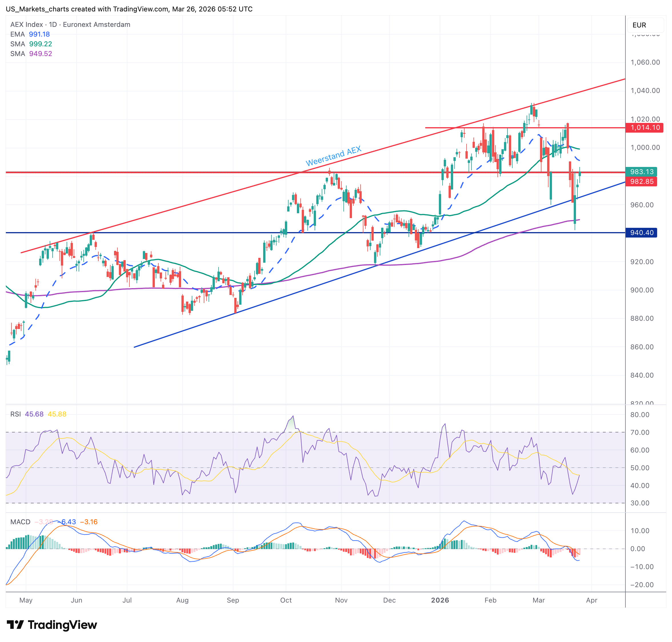Screen dimensions: 672x642
Task: Click the blue 940.40 support price tag
Action: pyautogui.click(x=641, y=233)
